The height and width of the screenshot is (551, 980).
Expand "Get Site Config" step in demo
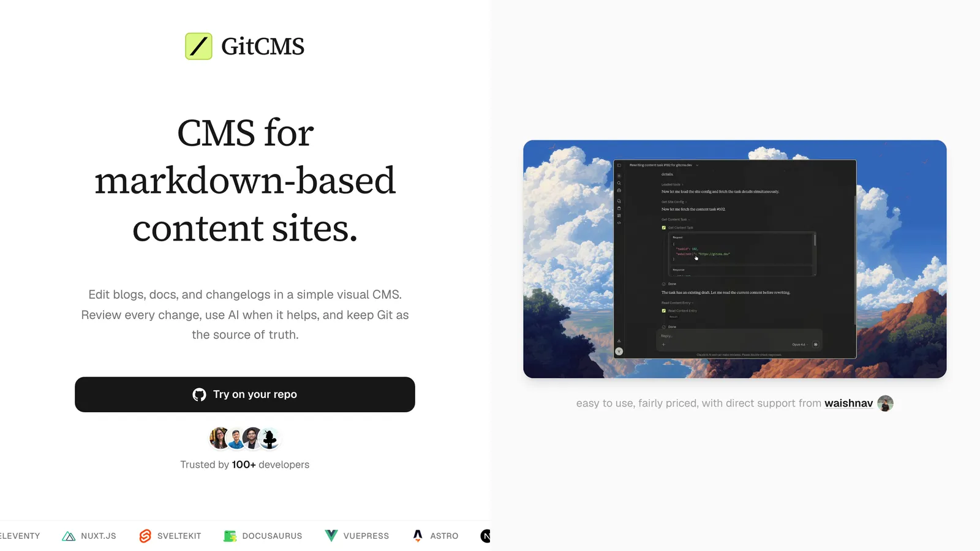(x=674, y=202)
